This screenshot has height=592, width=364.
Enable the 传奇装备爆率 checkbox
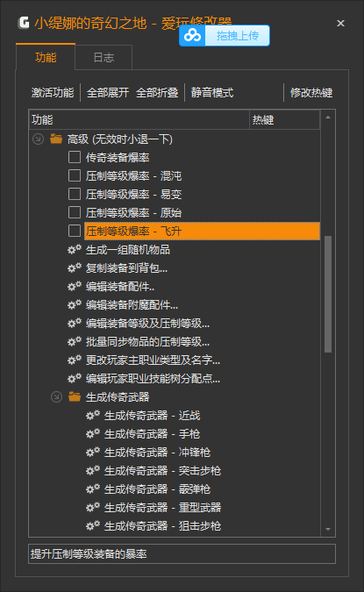[75, 157]
